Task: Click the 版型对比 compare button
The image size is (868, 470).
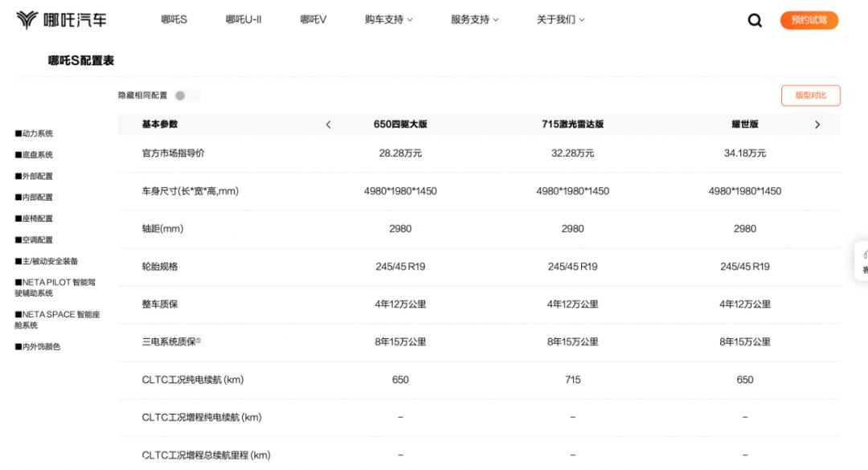Action: 810,96
